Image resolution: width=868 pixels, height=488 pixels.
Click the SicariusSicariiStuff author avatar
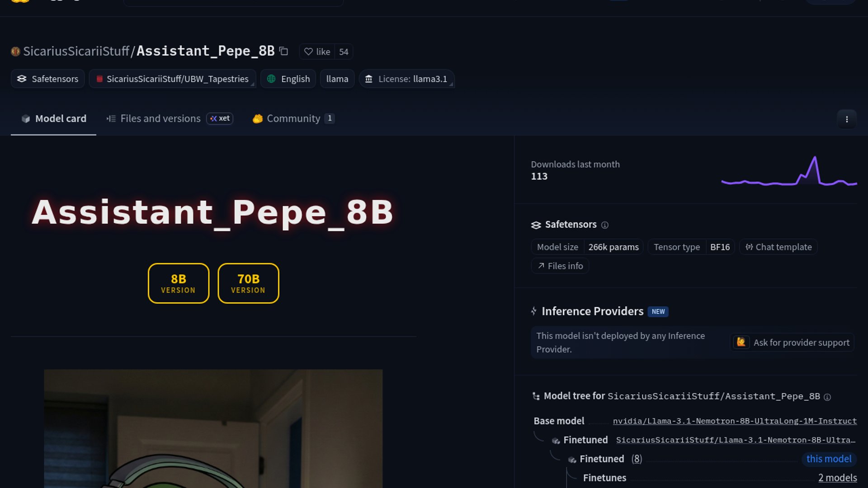15,52
